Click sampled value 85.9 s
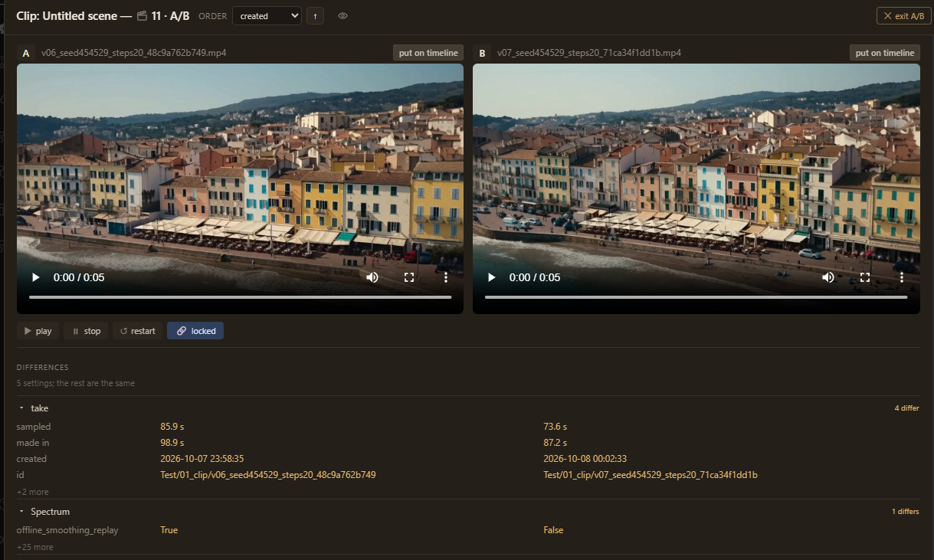The image size is (934, 560). 172,427
